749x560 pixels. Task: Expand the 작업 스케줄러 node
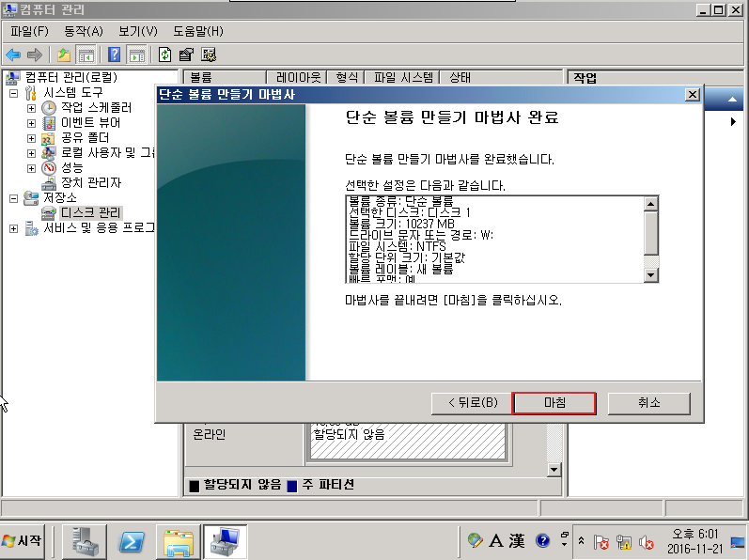tap(31, 108)
